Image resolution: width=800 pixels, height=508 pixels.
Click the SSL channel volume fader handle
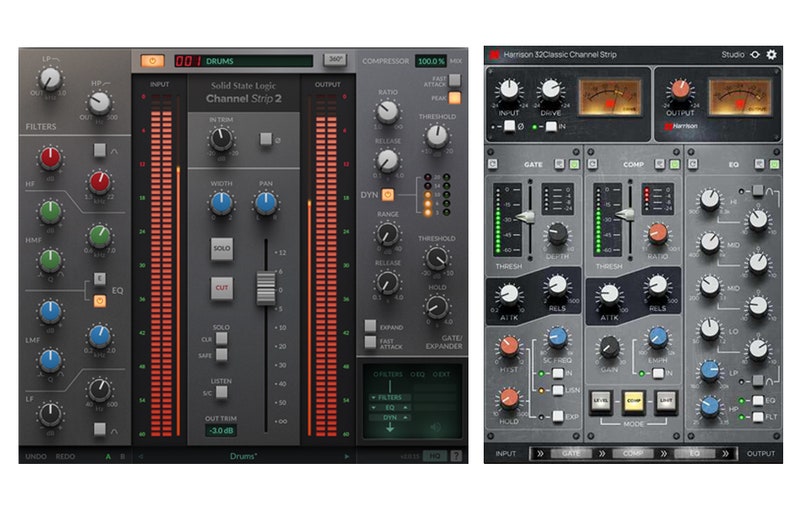tap(265, 287)
